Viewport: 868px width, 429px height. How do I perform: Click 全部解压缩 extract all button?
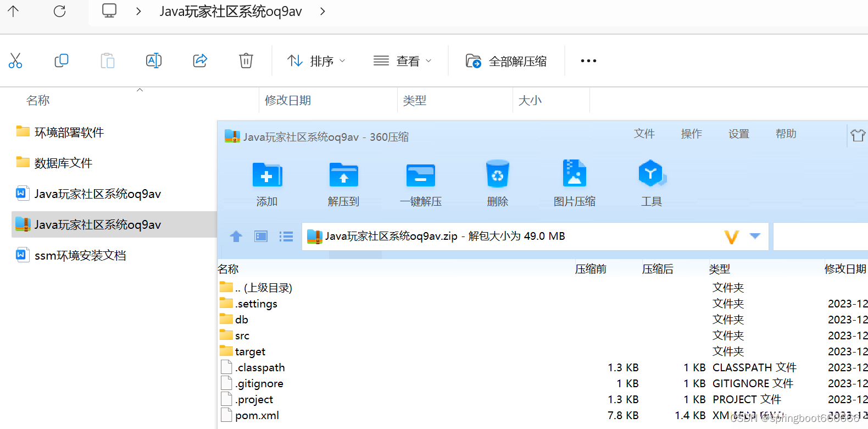click(x=506, y=61)
